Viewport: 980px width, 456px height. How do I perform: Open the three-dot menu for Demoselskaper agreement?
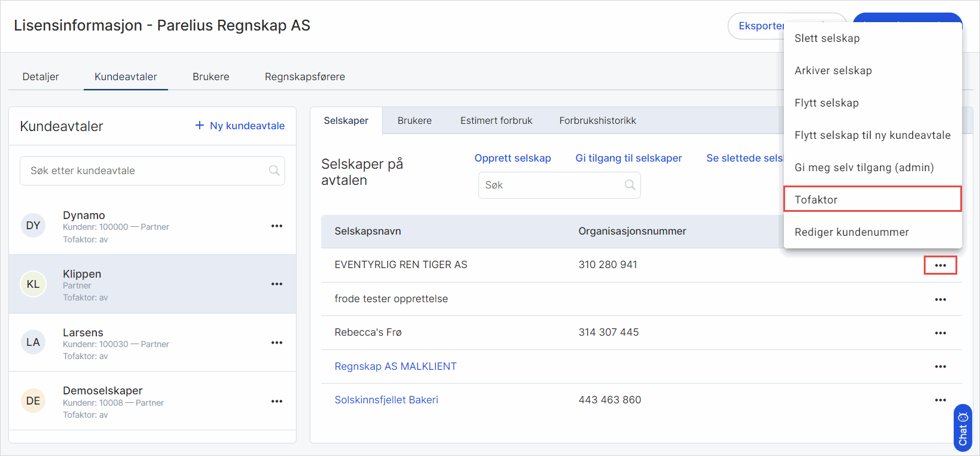pos(276,402)
